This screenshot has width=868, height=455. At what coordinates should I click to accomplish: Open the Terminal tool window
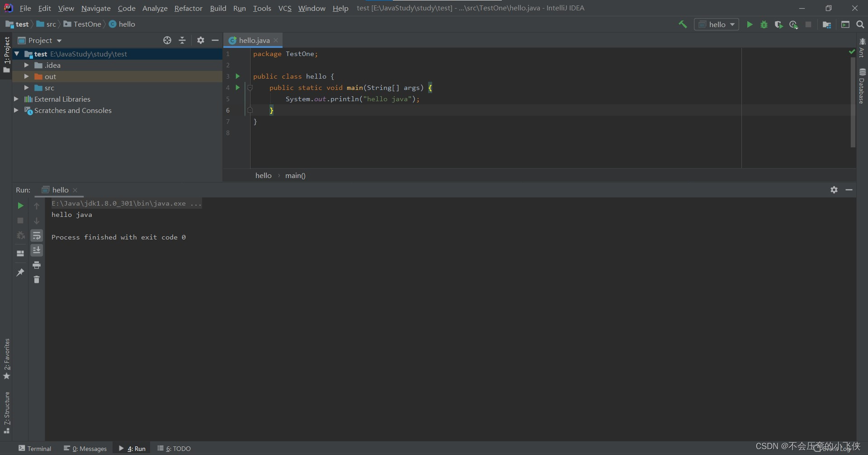point(35,448)
